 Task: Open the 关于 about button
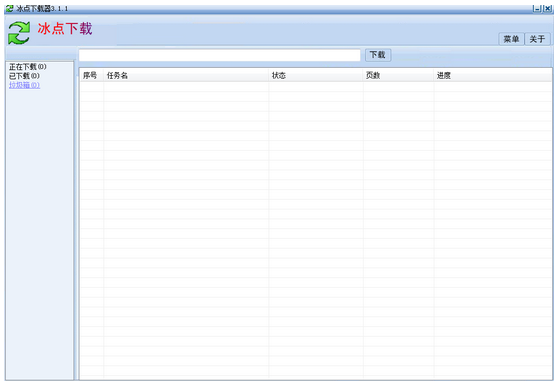tap(537, 39)
